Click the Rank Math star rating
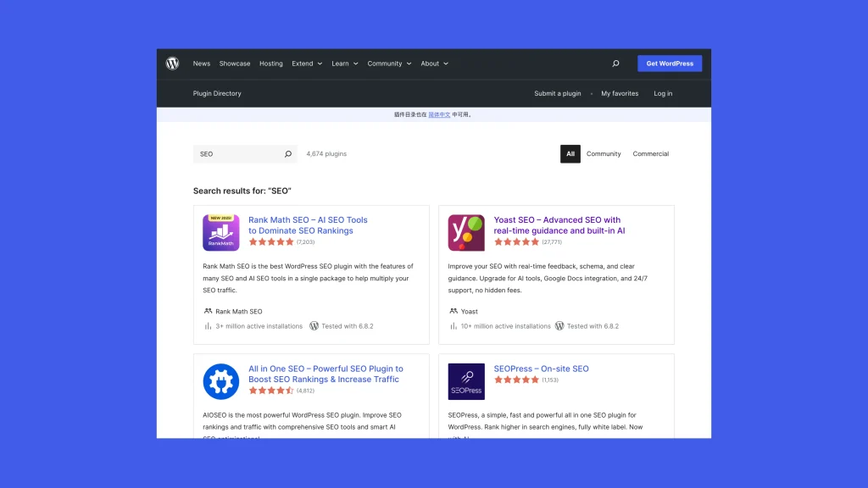This screenshot has width=868, height=488. (x=271, y=241)
